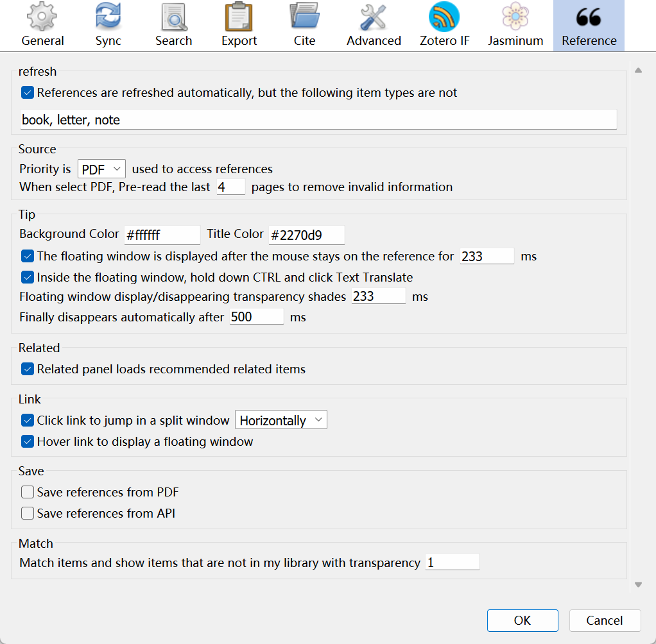This screenshot has width=656, height=644.
Task: Open the Sync preferences icon
Action: point(108,17)
